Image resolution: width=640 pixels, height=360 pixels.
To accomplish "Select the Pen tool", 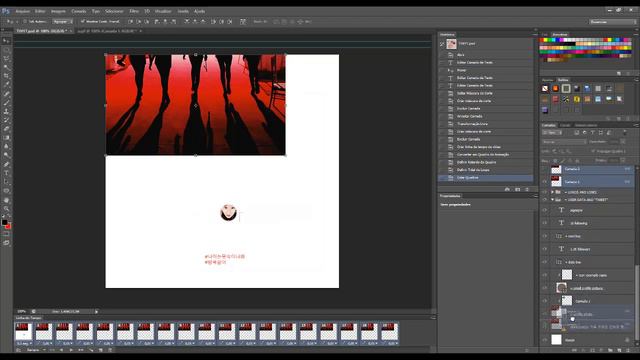I will point(6,164).
